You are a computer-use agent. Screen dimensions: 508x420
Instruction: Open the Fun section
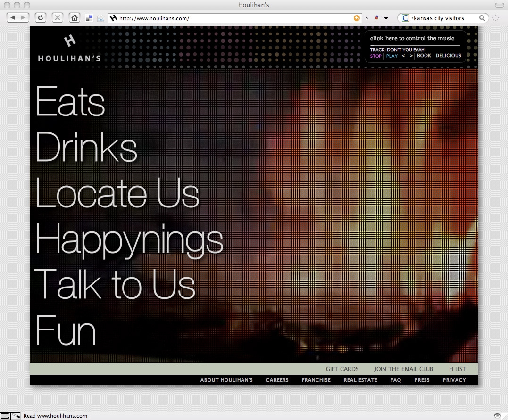pyautogui.click(x=66, y=330)
